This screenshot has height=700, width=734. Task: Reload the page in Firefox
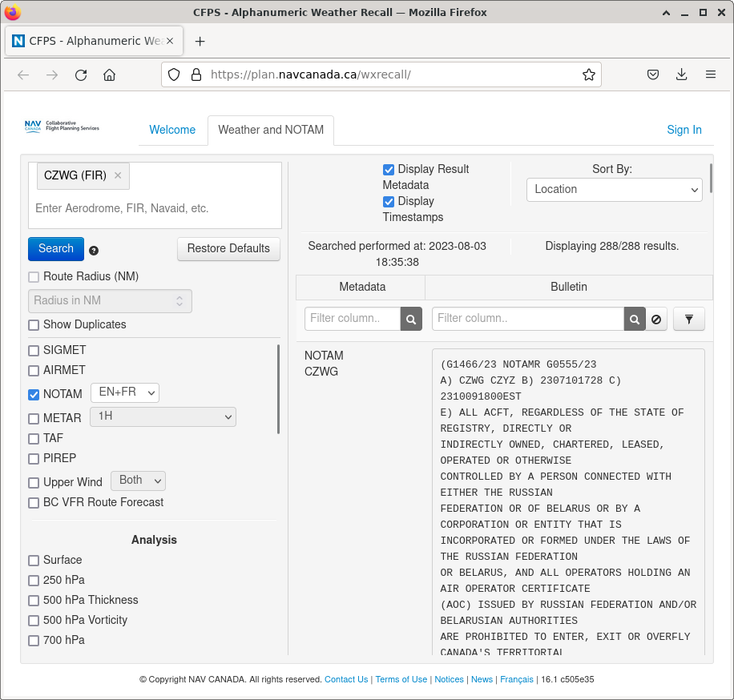tap(81, 74)
